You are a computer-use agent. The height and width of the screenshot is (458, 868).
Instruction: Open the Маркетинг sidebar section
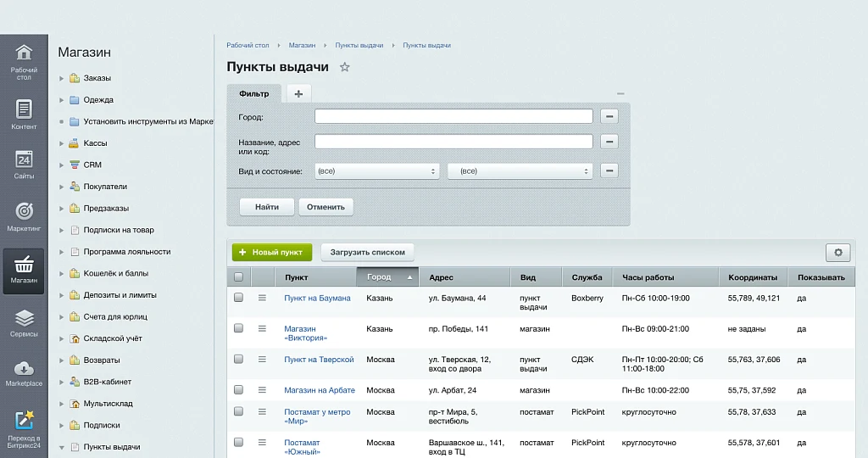click(x=24, y=216)
